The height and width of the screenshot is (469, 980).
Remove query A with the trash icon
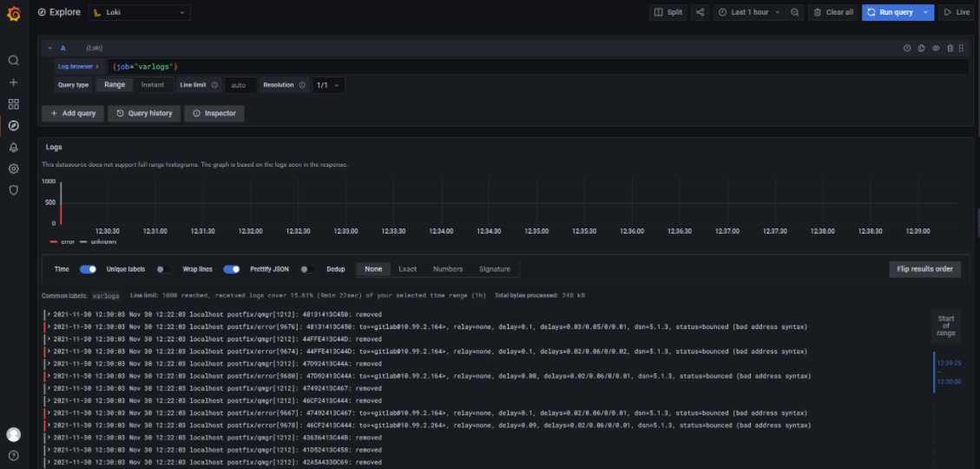pyautogui.click(x=950, y=48)
